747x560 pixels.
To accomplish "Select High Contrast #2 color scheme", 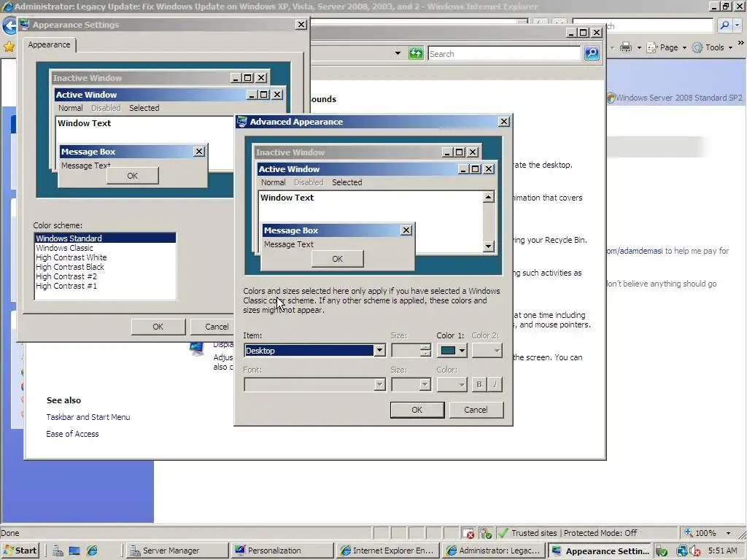I will click(x=105, y=276).
